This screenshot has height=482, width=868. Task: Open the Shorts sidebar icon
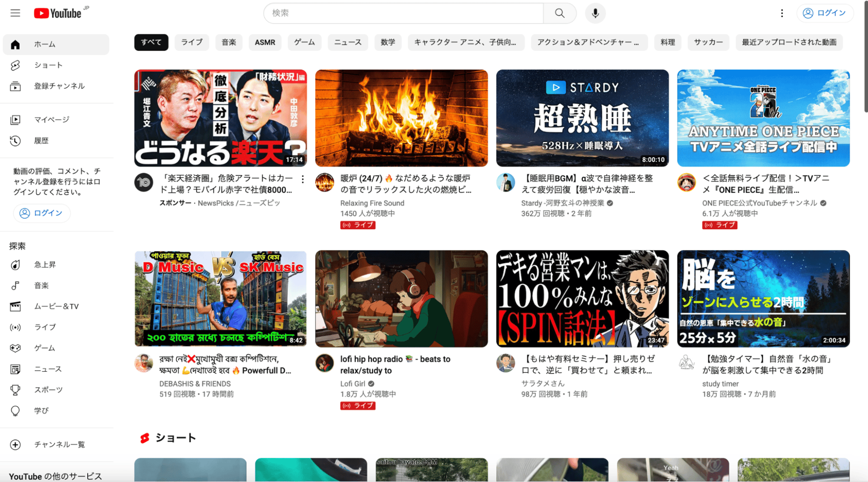[15, 65]
